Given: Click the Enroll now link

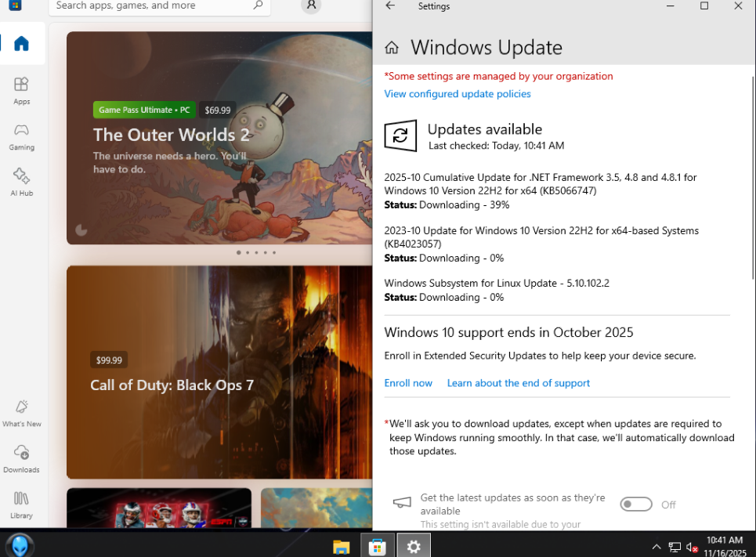Looking at the screenshot, I should tap(408, 383).
